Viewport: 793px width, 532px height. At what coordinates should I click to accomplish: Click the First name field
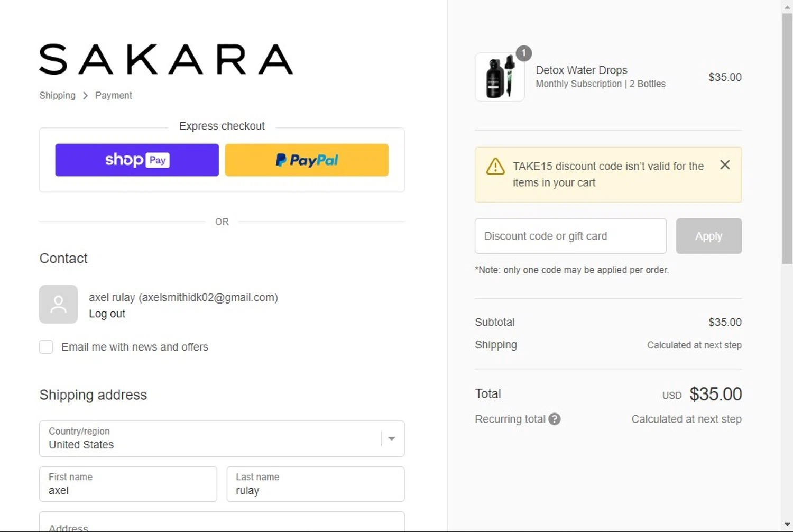click(x=128, y=484)
